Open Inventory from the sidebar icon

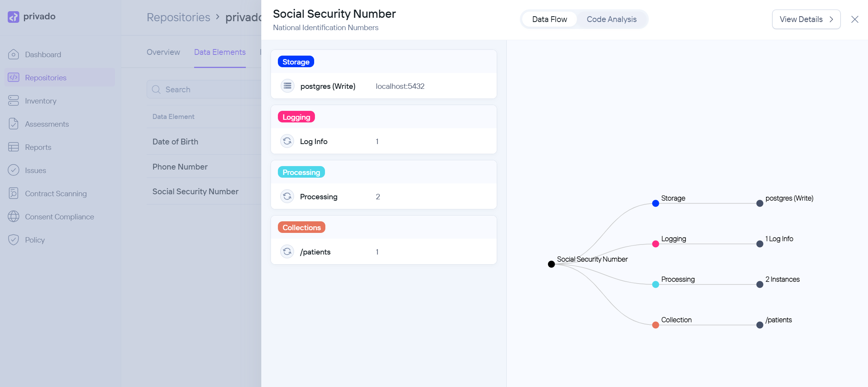point(14,100)
